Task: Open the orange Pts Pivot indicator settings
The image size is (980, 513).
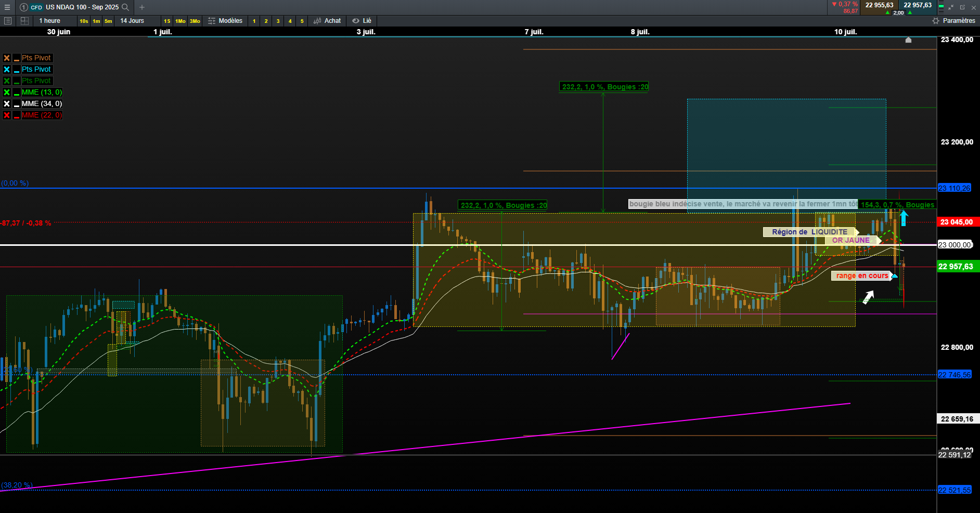Action: coord(36,58)
